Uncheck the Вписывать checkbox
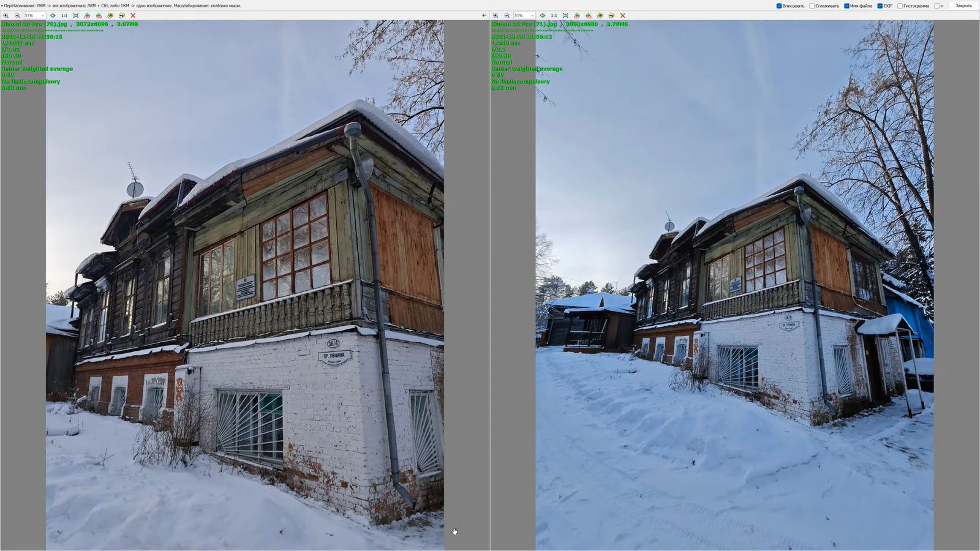This screenshot has height=551, width=980. click(779, 6)
